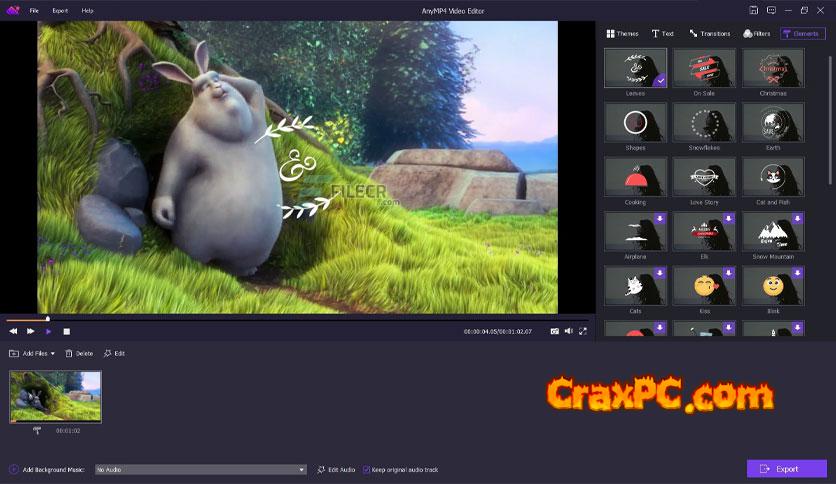Stop the video playback

[67, 331]
